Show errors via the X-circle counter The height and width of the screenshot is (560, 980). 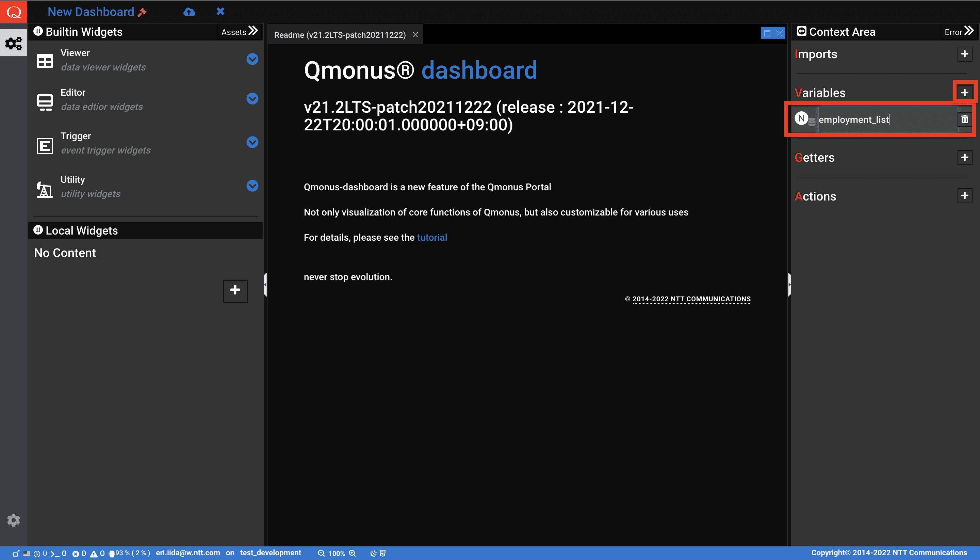79,554
